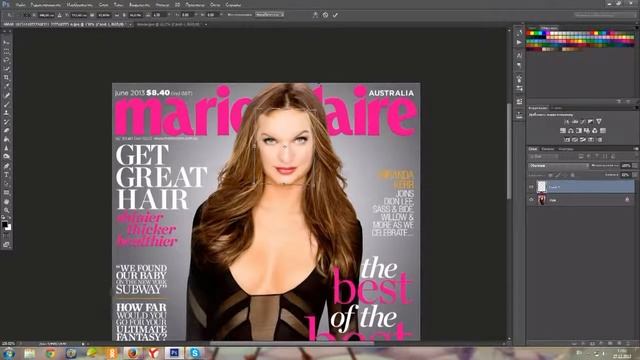Select the Brush tool
This screenshot has width=640, height=360.
[6, 104]
